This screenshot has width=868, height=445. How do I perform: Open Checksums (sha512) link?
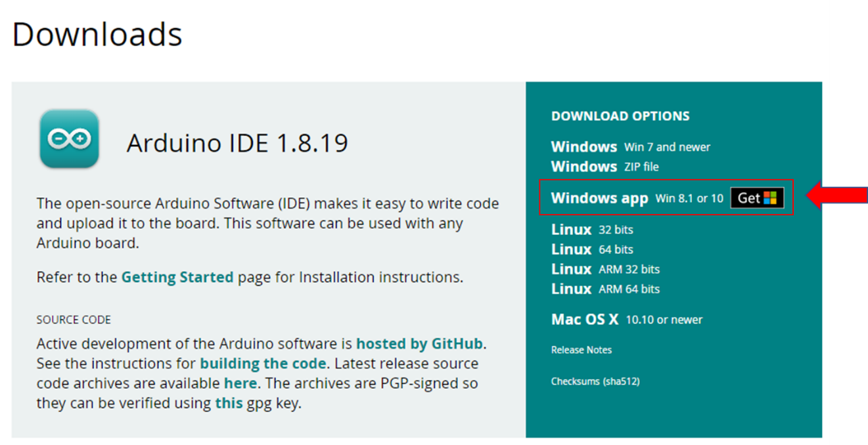[x=595, y=381]
